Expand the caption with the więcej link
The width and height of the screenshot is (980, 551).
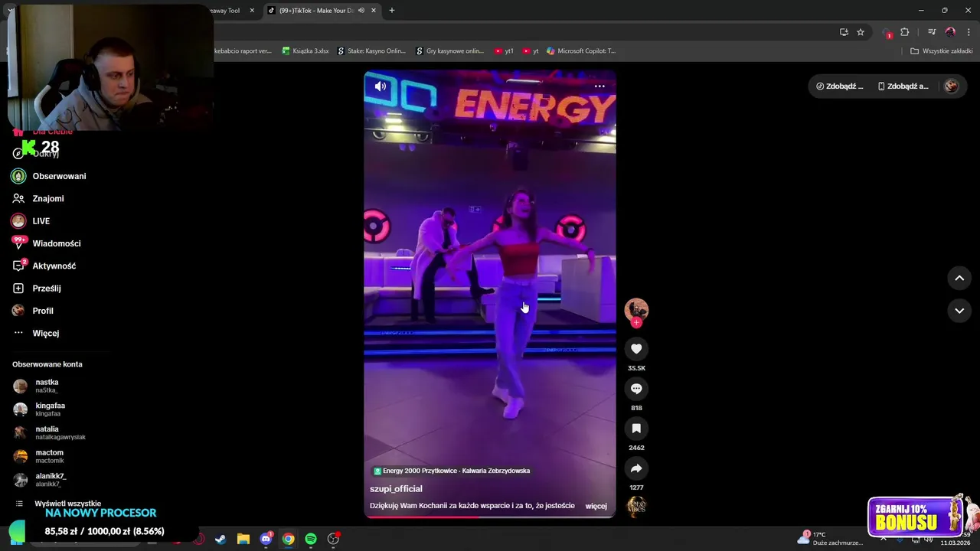[x=596, y=506]
